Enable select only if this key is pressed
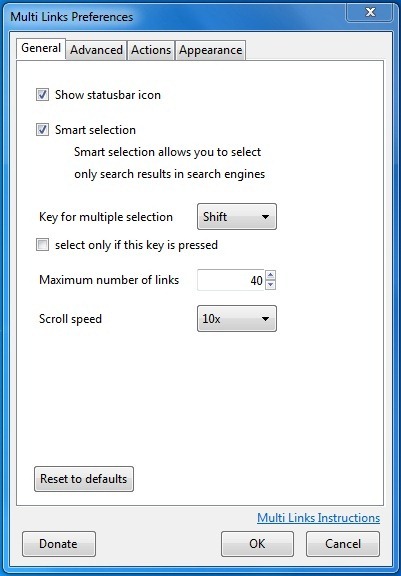The image size is (401, 576). click(x=42, y=245)
